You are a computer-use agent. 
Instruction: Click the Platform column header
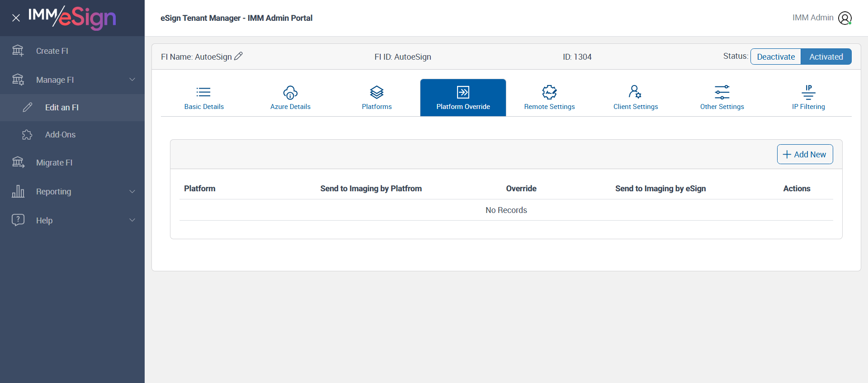coord(199,189)
